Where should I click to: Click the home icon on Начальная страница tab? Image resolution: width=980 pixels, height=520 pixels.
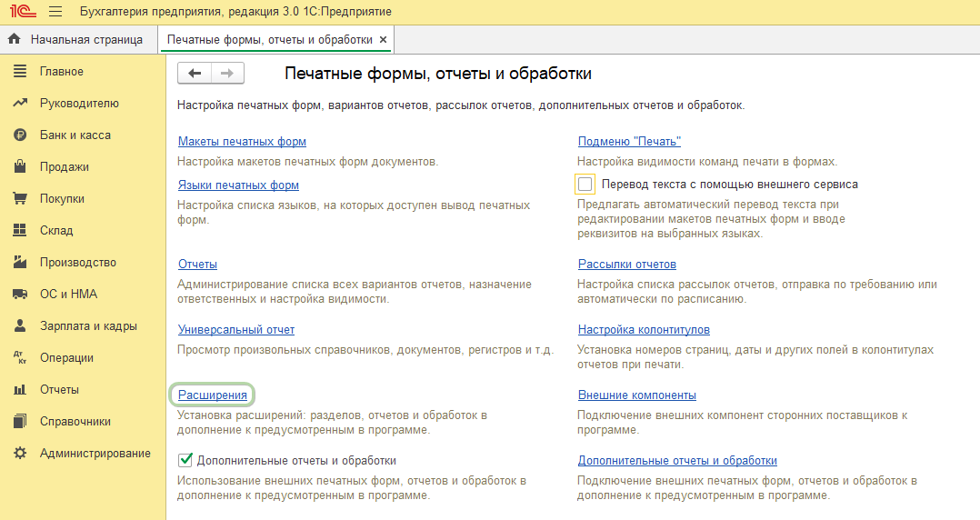15,39
